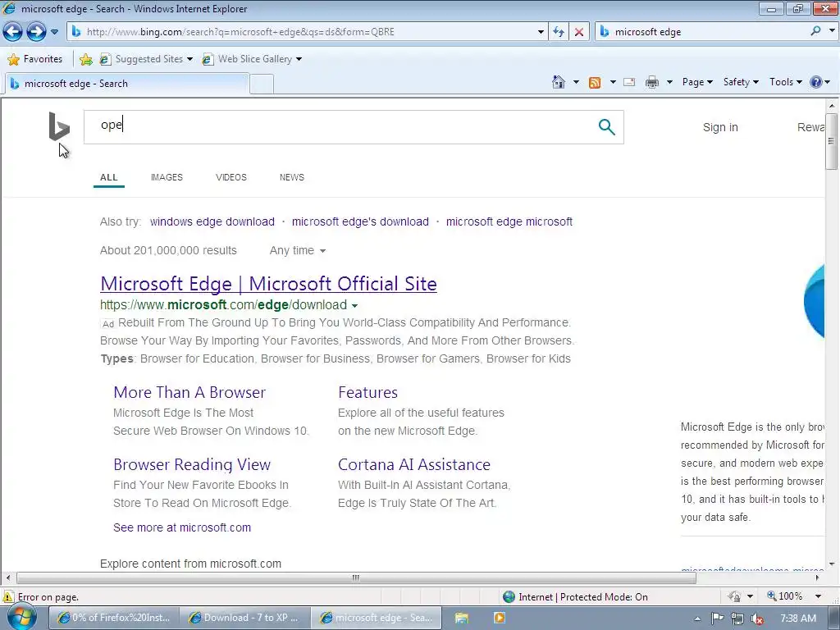Viewport: 840px width, 630px height.
Task: Expand the address bar autocomplete dropdown
Action: click(541, 32)
